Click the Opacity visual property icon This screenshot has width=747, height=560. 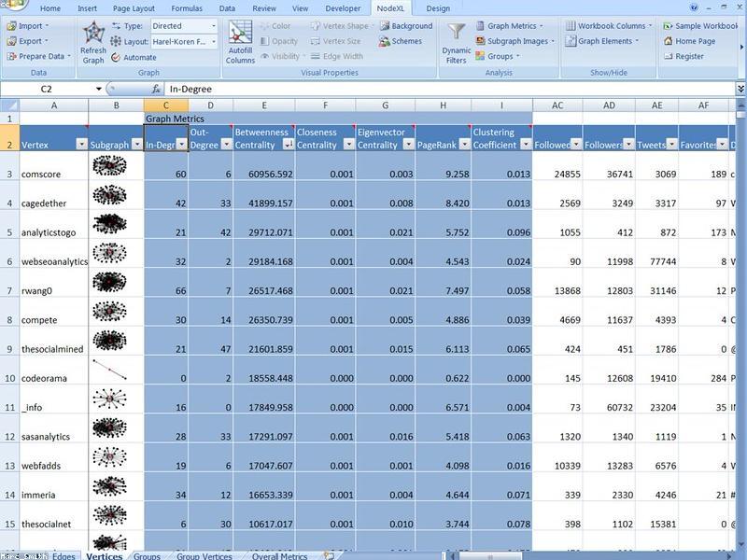pyautogui.click(x=264, y=41)
